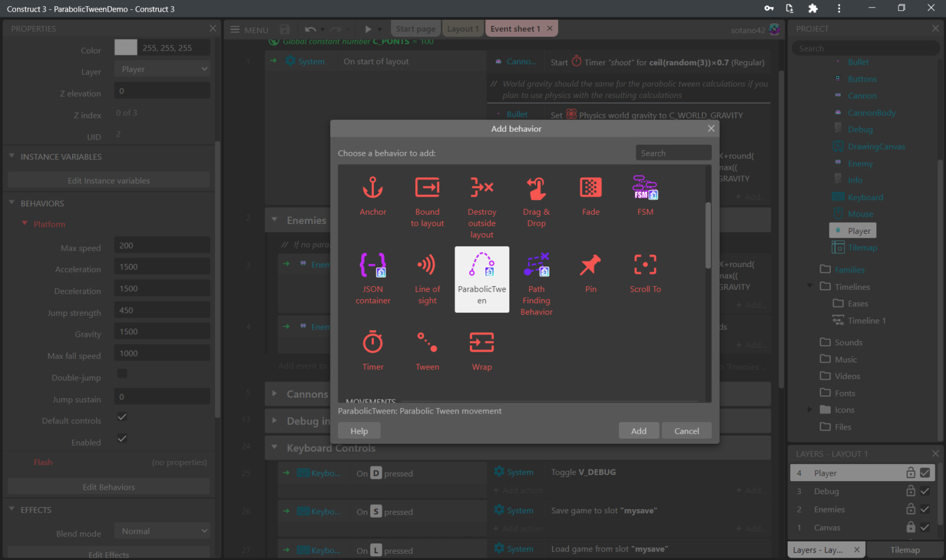Toggle visibility of the Player layer

[924, 473]
